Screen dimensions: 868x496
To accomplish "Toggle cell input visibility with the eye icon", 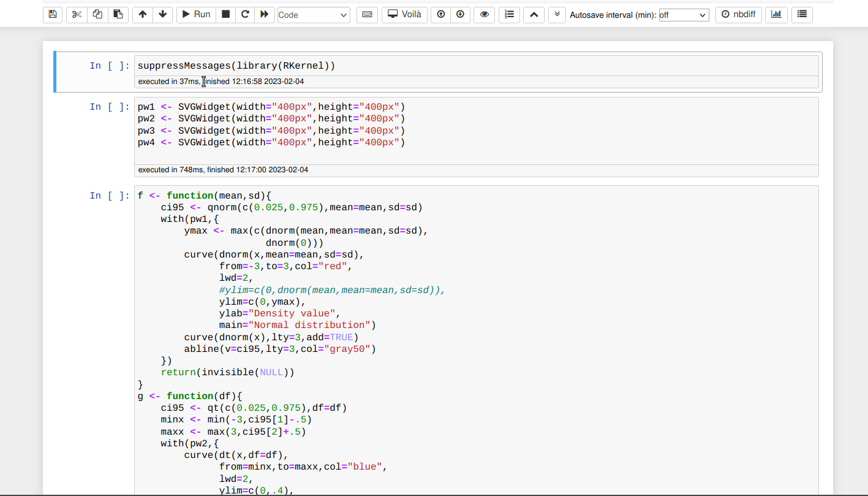I will click(484, 14).
